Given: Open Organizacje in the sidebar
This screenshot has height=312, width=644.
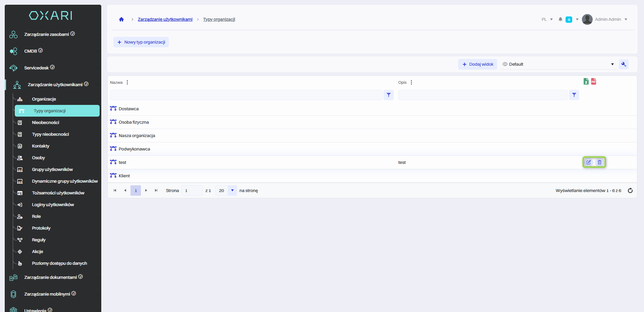Looking at the screenshot, I should [44, 99].
